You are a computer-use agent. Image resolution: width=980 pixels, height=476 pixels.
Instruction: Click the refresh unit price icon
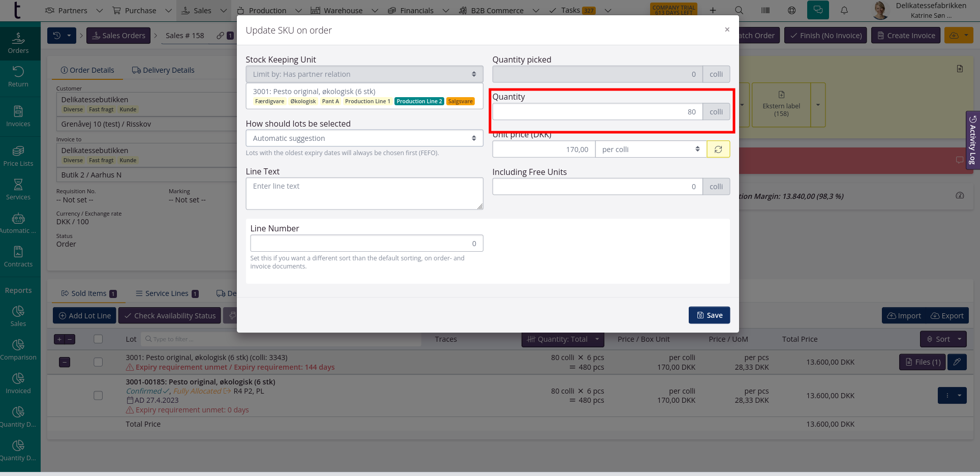(x=718, y=150)
